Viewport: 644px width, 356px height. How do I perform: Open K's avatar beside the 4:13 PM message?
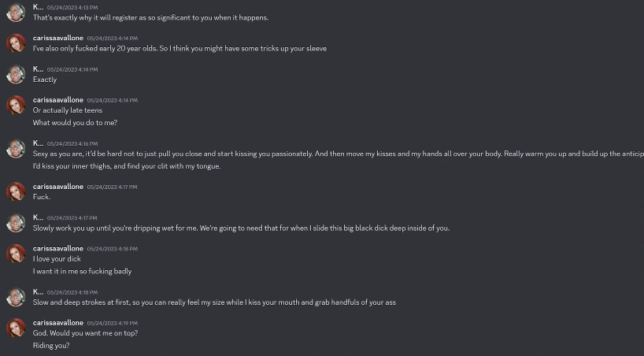tap(16, 13)
